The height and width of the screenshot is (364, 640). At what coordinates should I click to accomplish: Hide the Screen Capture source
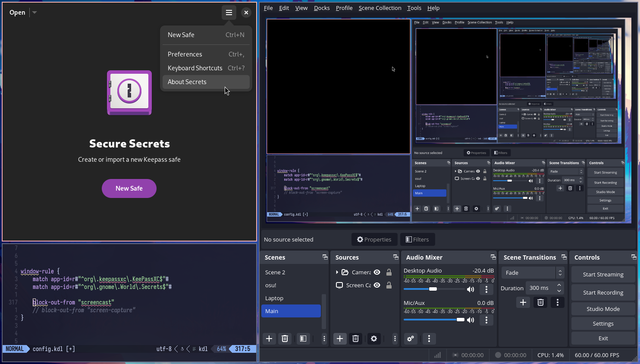376,285
